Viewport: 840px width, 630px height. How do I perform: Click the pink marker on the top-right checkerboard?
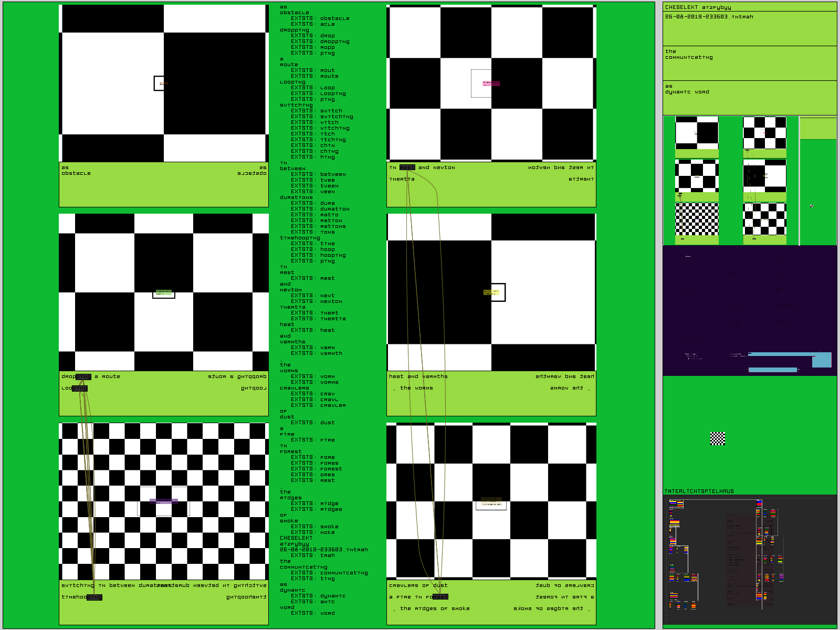coord(491,83)
